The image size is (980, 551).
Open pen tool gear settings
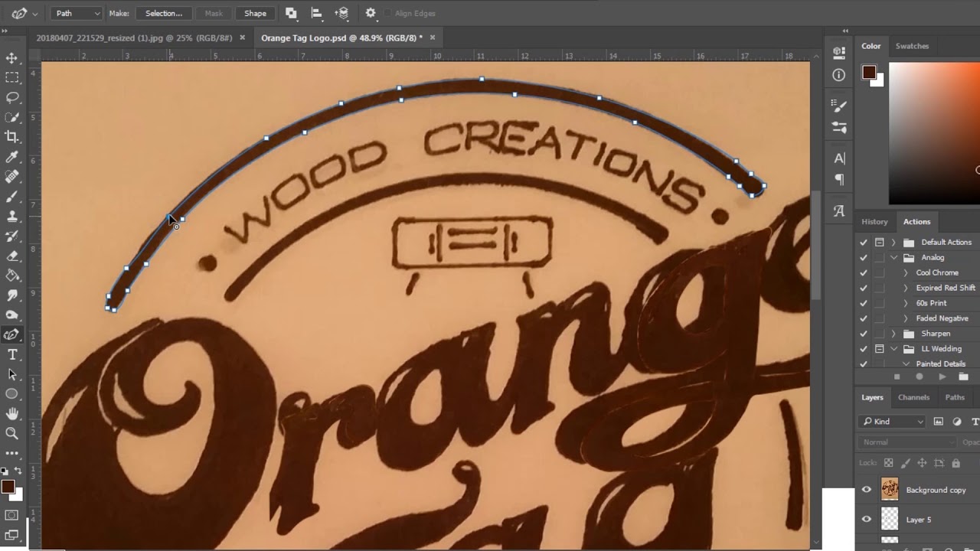[371, 13]
